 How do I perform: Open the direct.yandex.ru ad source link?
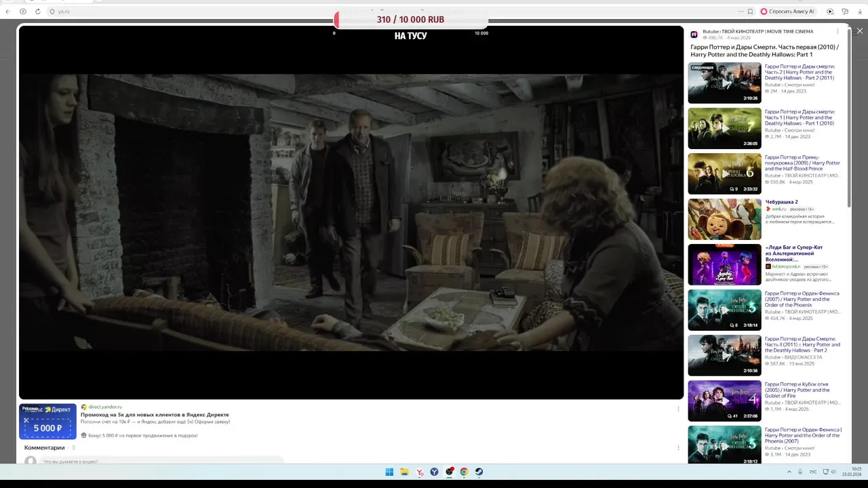click(x=105, y=407)
